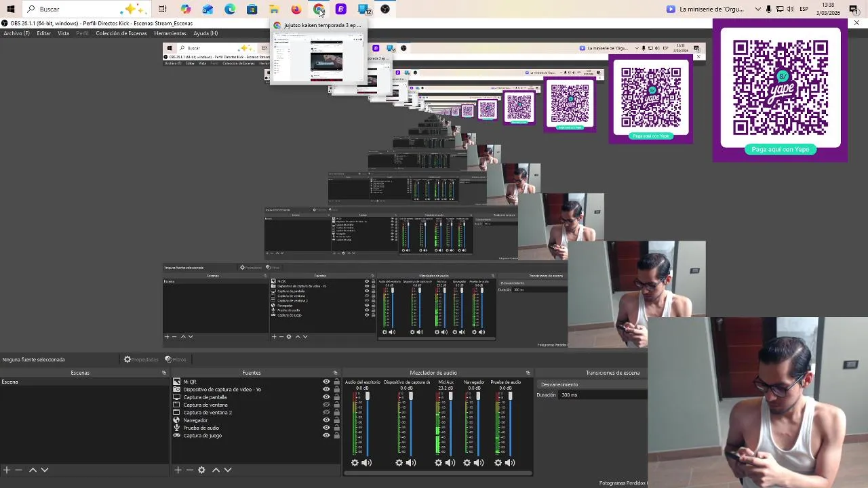
Task: Mute the Mic/Aux channel
Action: [x=450, y=463]
